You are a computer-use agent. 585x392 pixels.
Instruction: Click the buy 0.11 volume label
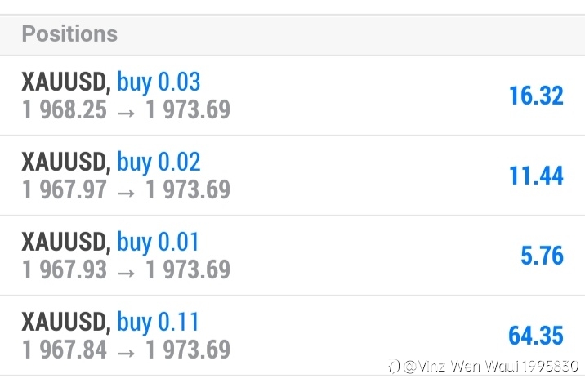[x=158, y=322]
